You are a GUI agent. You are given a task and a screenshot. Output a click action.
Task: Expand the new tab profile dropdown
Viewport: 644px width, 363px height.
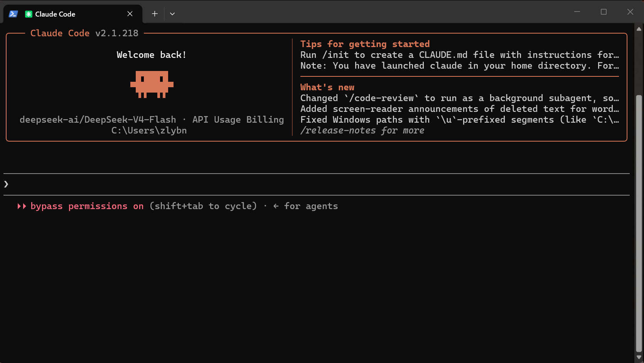click(x=172, y=14)
